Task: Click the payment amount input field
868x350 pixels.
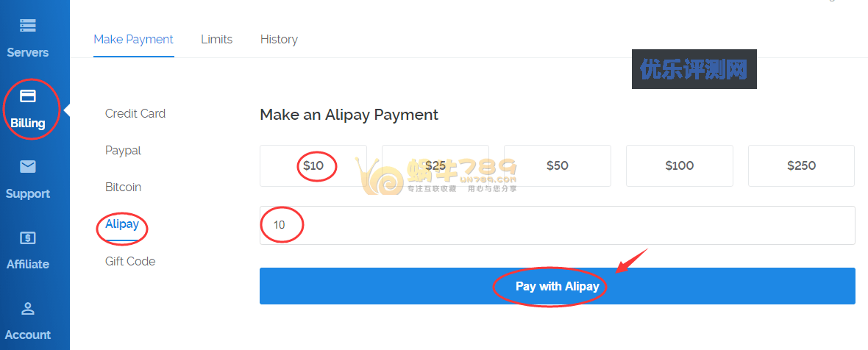Action: pyautogui.click(x=557, y=225)
